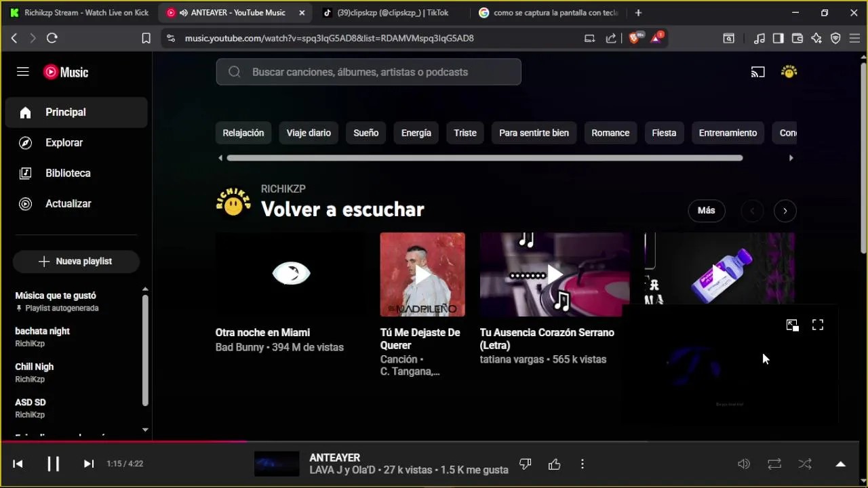
Task: Switch to the Richikzp Stream Kick tab
Action: 80,12
